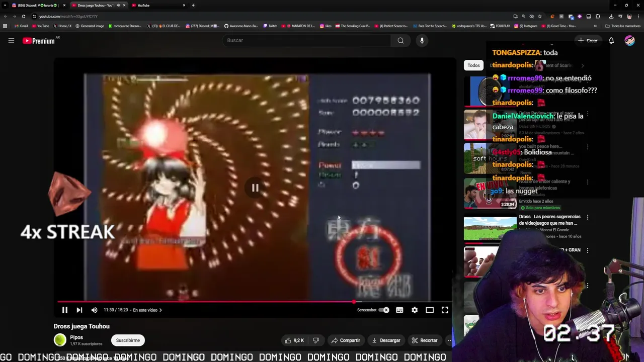The height and width of the screenshot is (362, 644).
Task: Click the search input field 'Buscar'
Action: [x=307, y=41]
